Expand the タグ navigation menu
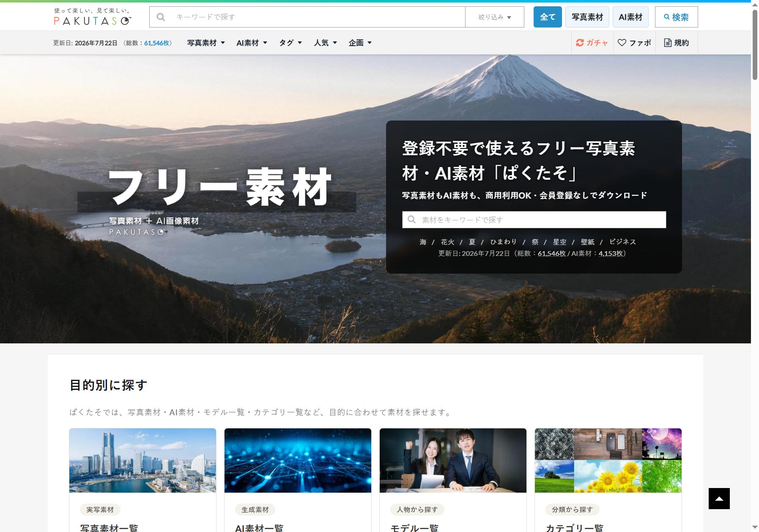The width and height of the screenshot is (759, 532). click(290, 43)
